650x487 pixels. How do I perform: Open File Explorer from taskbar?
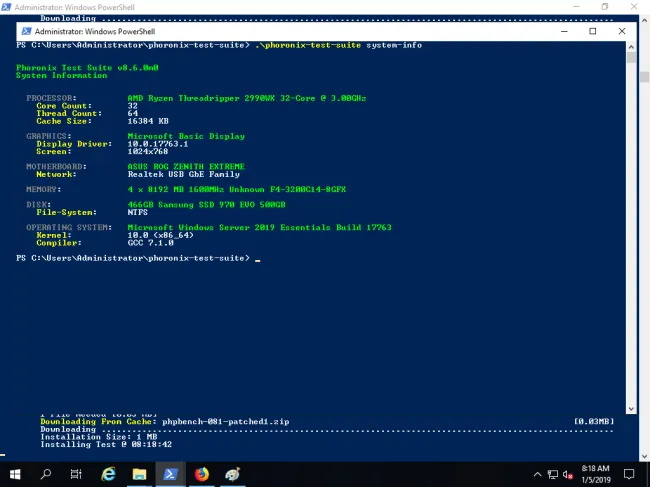tap(139, 474)
